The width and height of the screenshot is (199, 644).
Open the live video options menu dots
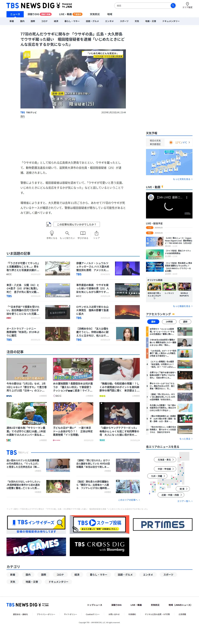[187, 197]
